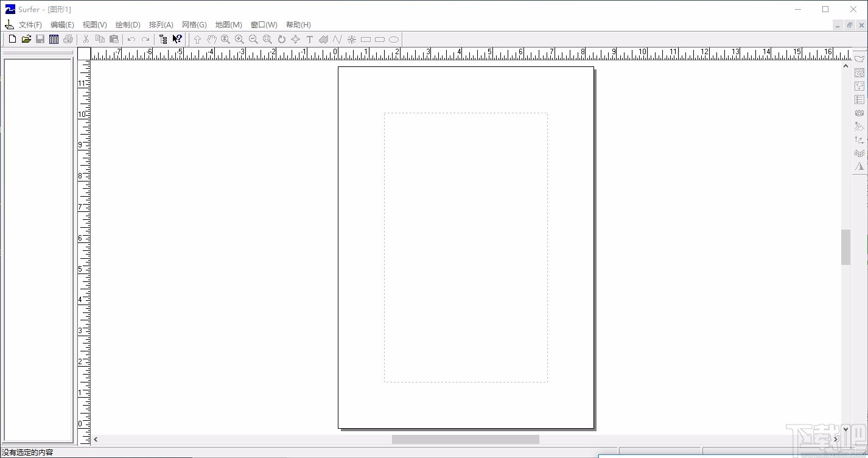The image size is (868, 458).
Task: Open the document system menu icon
Action: [x=9, y=25]
